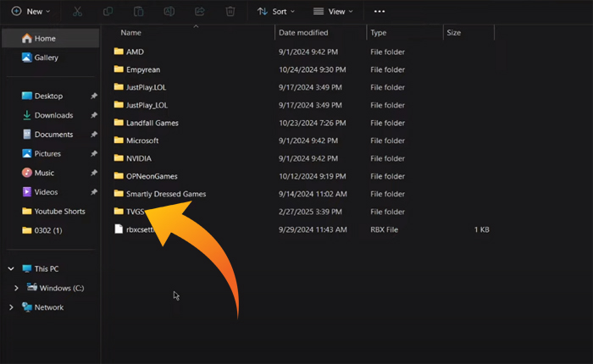Expand the Windows (C:) drive tree
Screen dimensions: 593x364
click(x=18, y=288)
